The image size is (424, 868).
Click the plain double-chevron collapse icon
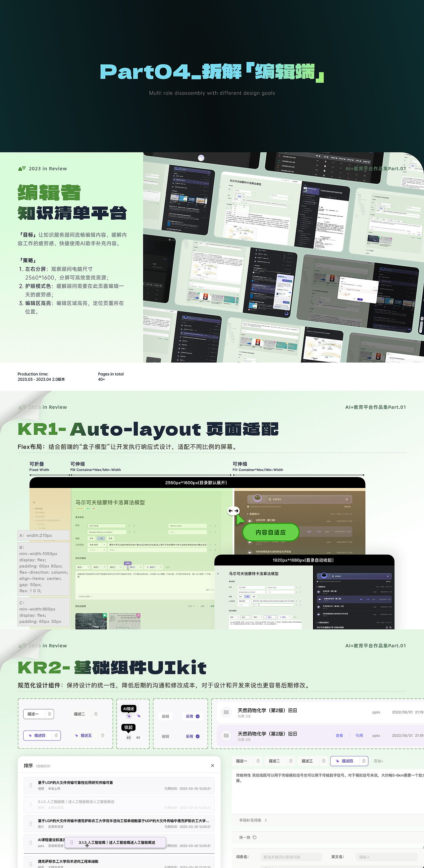[138, 737]
